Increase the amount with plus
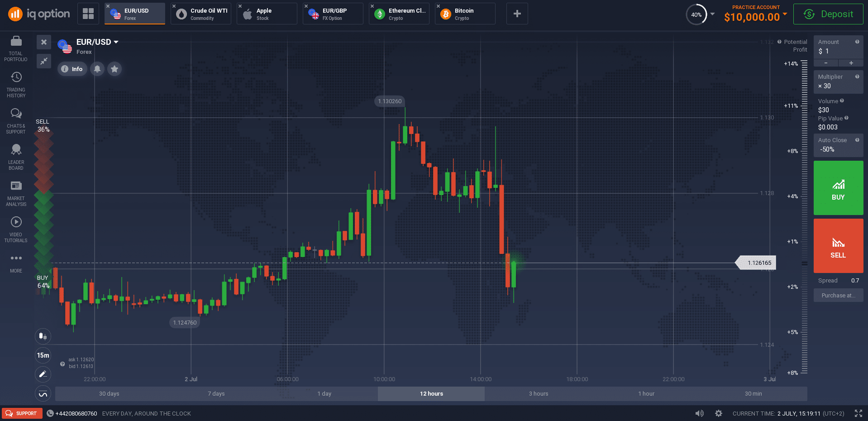868x421 pixels. (851, 63)
